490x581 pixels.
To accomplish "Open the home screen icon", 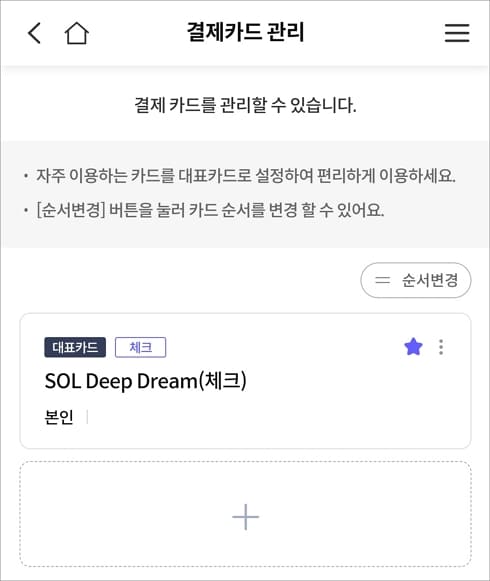I will [77, 33].
